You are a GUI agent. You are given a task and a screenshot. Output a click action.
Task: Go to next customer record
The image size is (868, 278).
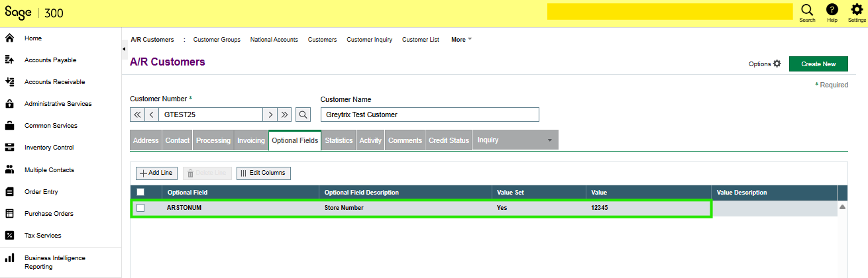coord(270,115)
